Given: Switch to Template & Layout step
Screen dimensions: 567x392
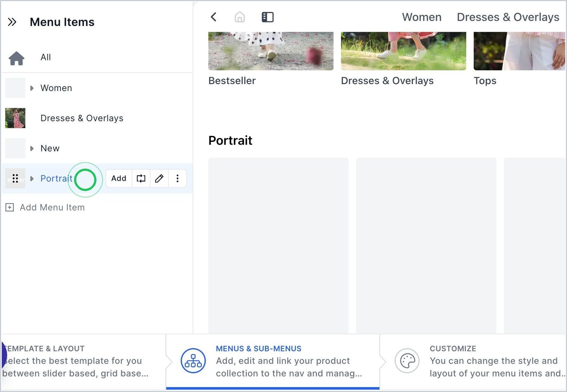Looking at the screenshot, I should click(x=83, y=361).
